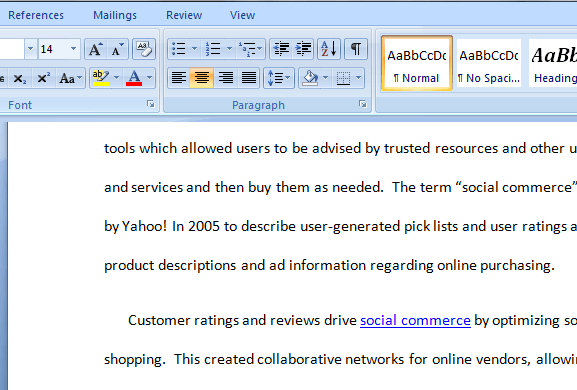Screen dimensions: 577x390
Task: Click the Grow Font icon
Action: tap(95, 49)
